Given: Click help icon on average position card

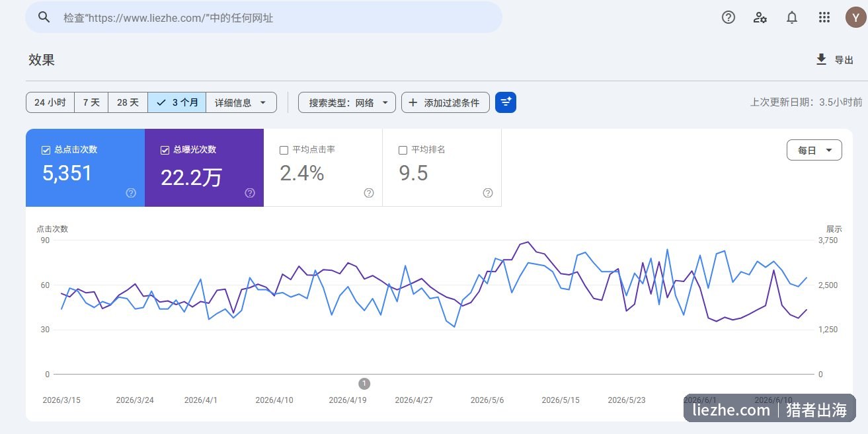Looking at the screenshot, I should [488, 193].
